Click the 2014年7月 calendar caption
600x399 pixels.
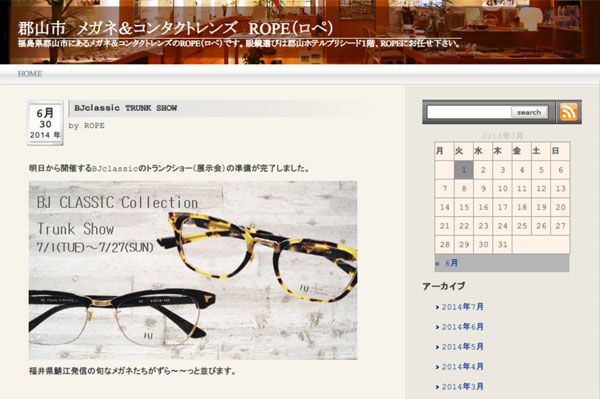[502, 136]
